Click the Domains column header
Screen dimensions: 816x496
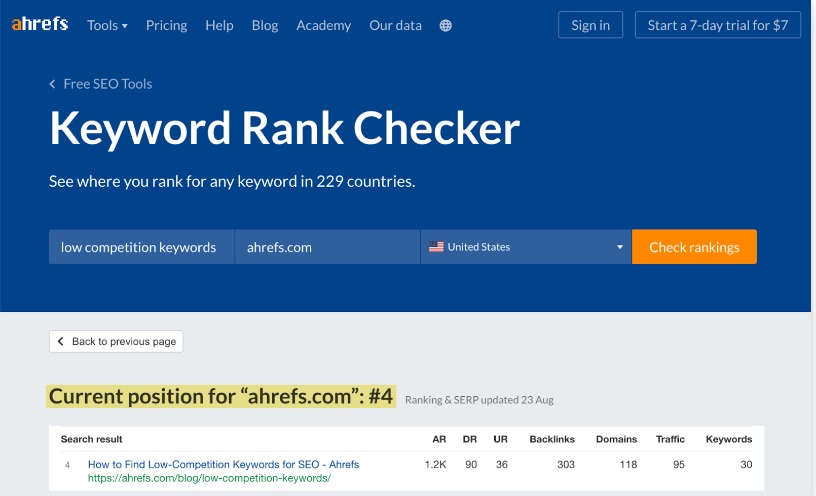617,439
